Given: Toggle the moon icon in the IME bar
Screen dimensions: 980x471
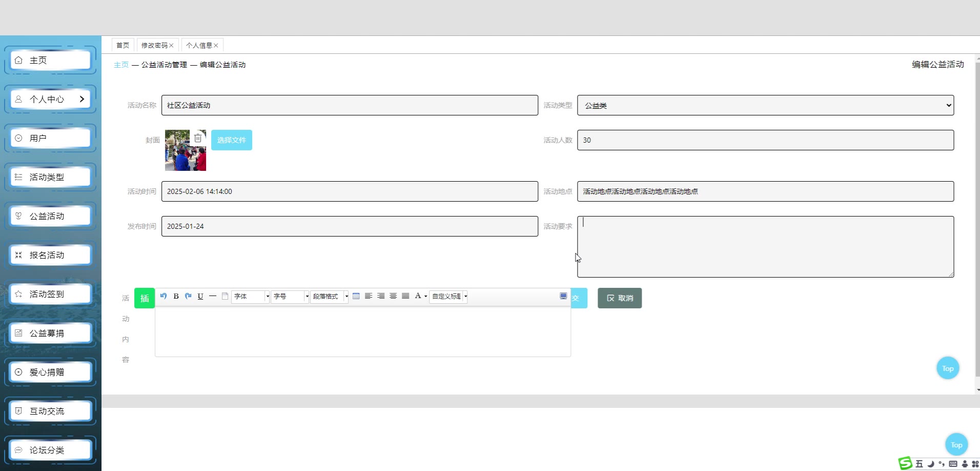Looking at the screenshot, I should tap(931, 464).
